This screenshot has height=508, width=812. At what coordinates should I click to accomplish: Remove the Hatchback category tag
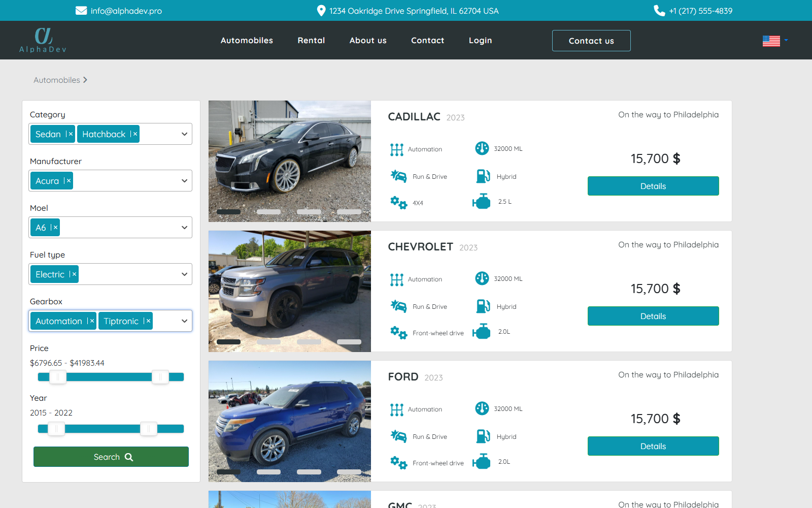pyautogui.click(x=134, y=134)
